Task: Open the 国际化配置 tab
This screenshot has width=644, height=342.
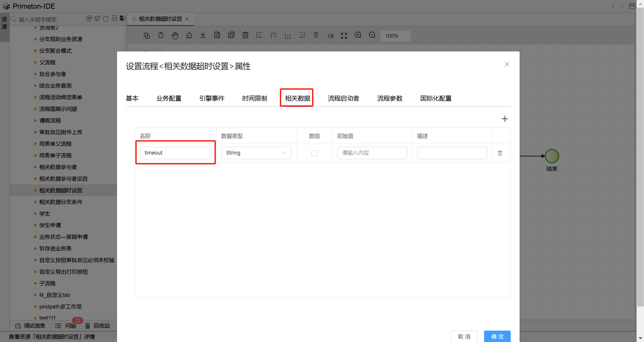Action: tap(436, 98)
